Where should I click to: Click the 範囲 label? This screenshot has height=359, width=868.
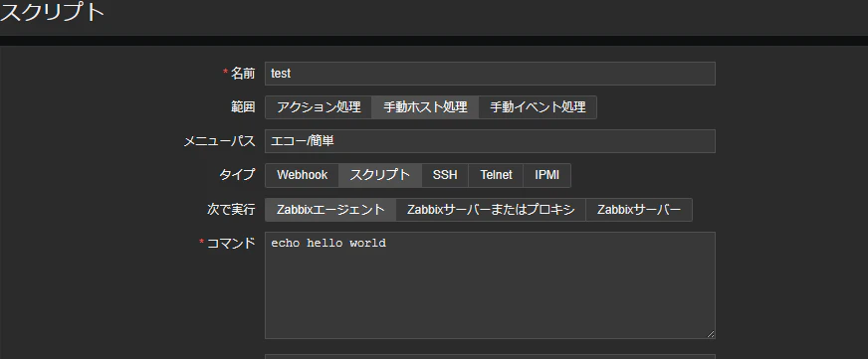coord(243,107)
